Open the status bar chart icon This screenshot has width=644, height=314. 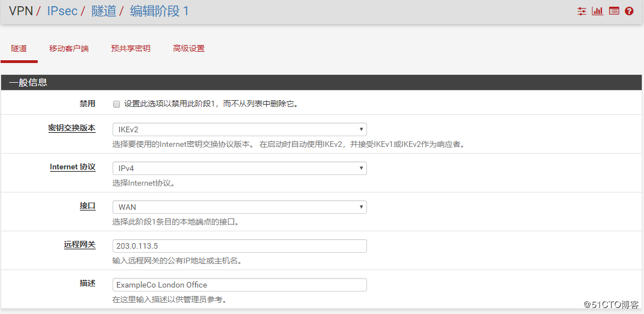point(597,11)
